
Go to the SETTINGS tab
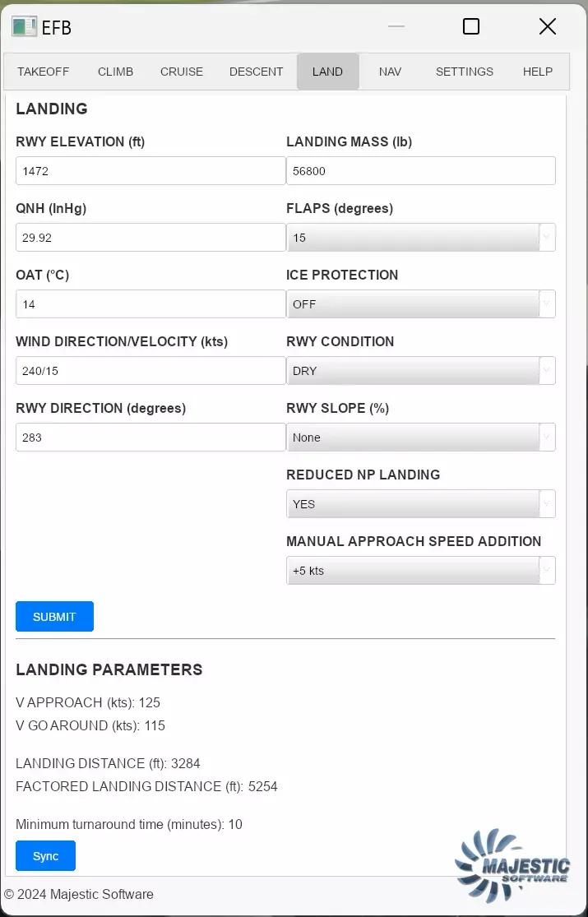(x=465, y=72)
